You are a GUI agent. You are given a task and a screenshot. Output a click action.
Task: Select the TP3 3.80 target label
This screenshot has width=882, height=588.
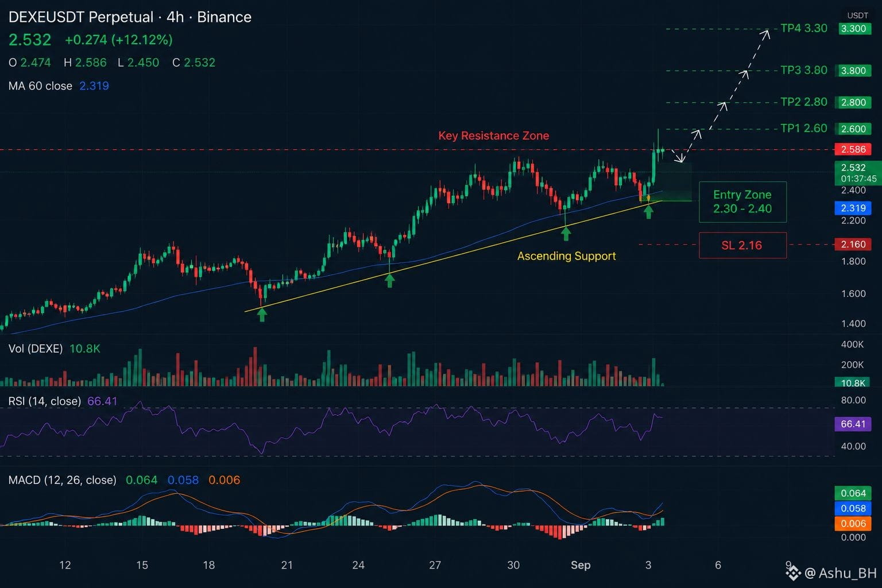pyautogui.click(x=804, y=70)
